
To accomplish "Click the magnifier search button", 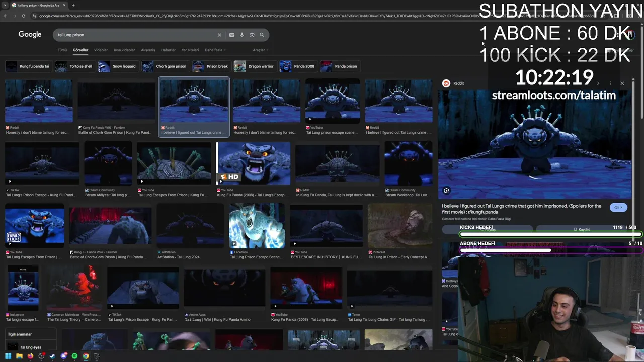I will (262, 35).
